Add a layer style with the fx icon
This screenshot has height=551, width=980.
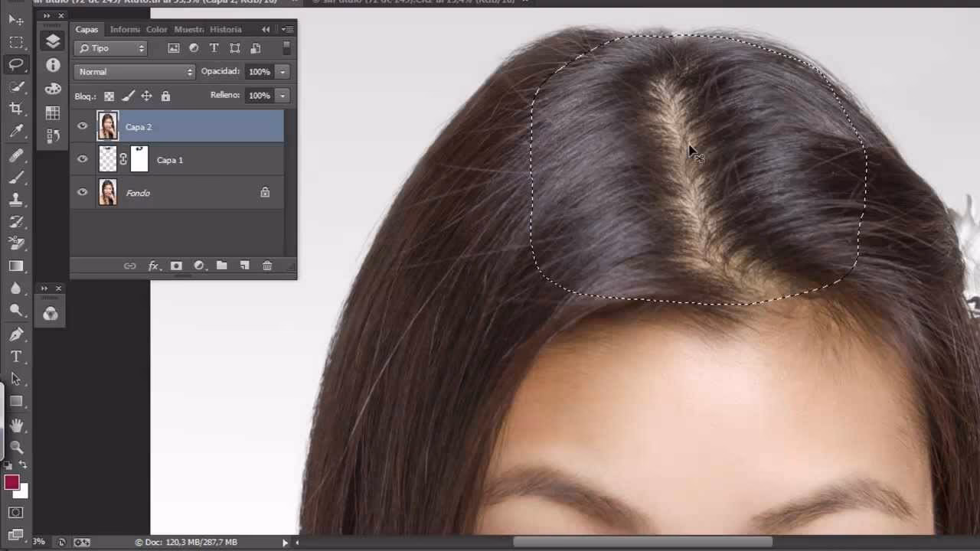(x=153, y=266)
